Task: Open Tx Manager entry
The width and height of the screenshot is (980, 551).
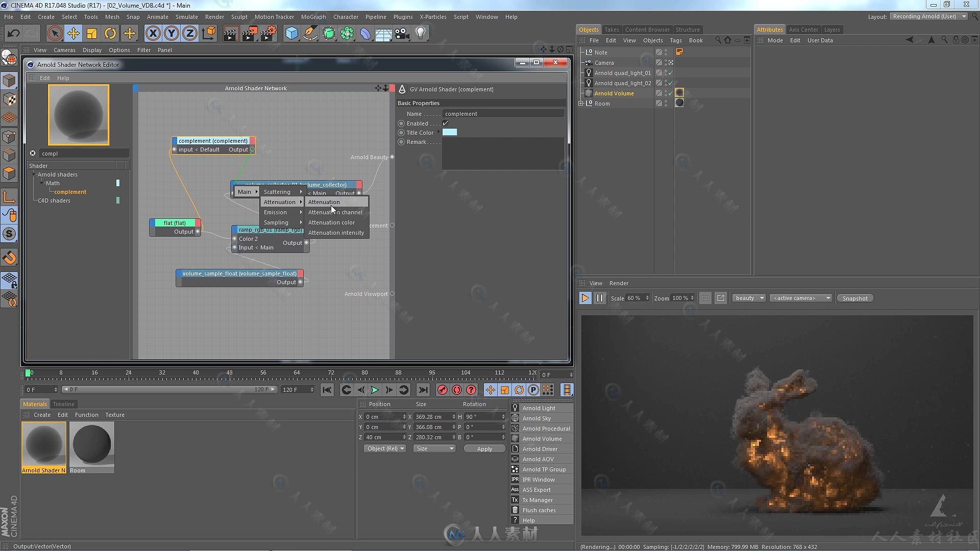Action: click(x=542, y=500)
